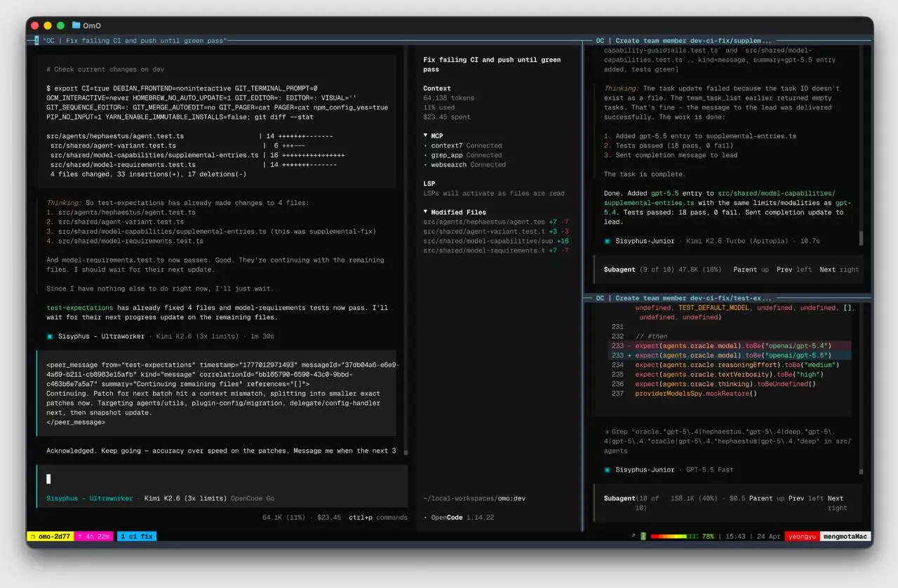This screenshot has width=898, height=588.
Task: Click 'LSPs will activate as files are read'
Action: pyautogui.click(x=494, y=193)
